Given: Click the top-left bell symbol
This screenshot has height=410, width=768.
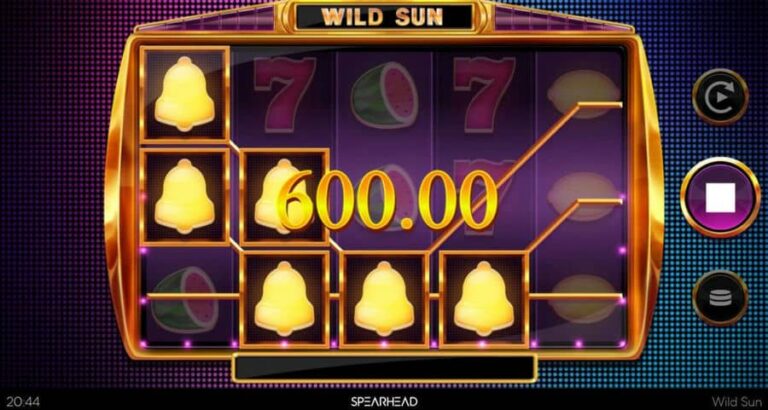Looking at the screenshot, I should (185, 94).
